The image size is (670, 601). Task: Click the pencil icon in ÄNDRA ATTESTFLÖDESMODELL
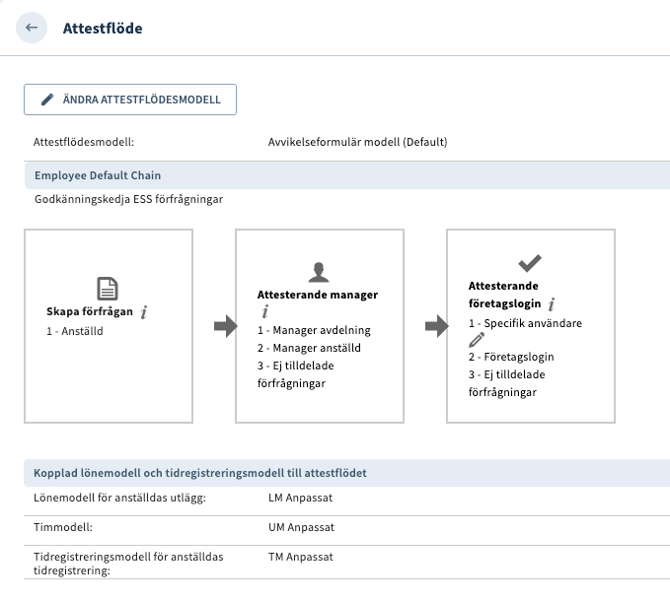(47, 100)
